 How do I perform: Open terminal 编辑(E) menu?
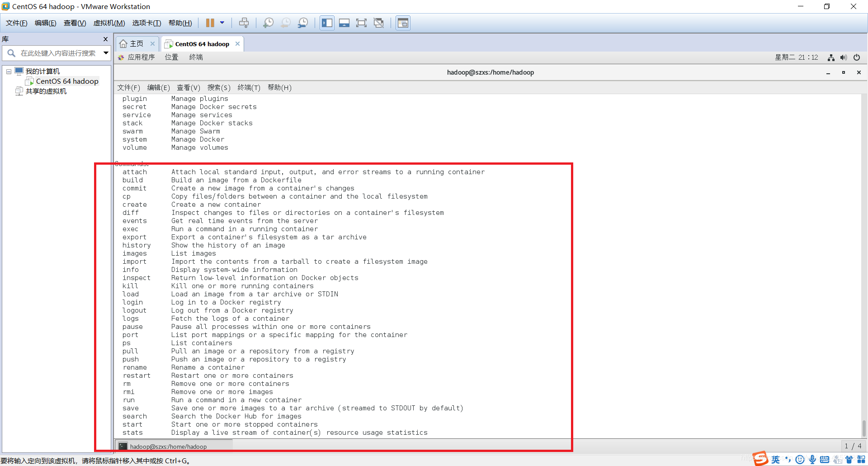point(158,88)
